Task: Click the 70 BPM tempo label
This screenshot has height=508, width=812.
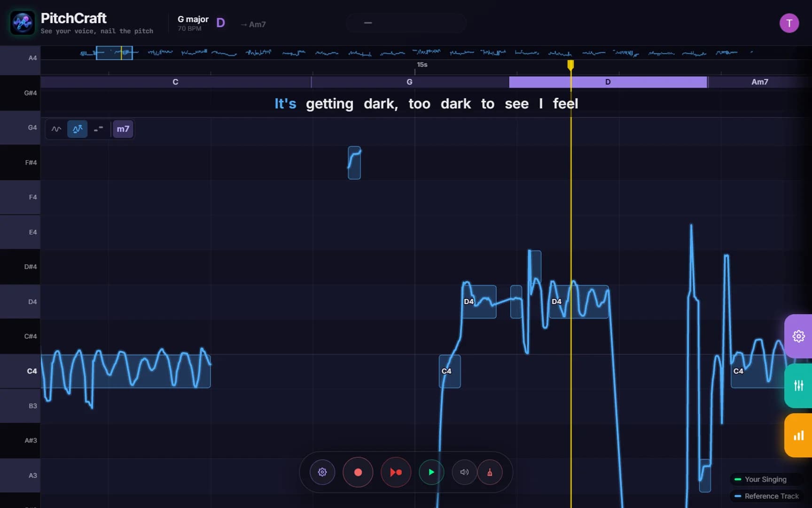Action: 189,29
